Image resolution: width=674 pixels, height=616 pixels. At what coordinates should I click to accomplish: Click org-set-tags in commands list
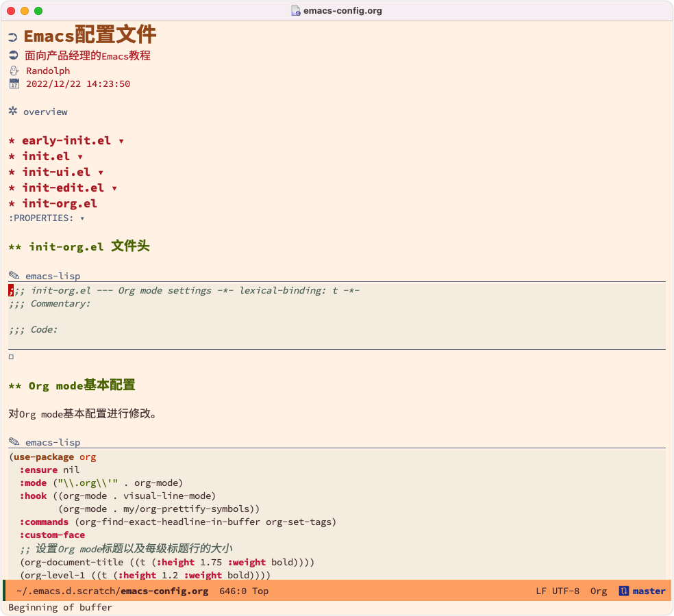click(x=299, y=522)
